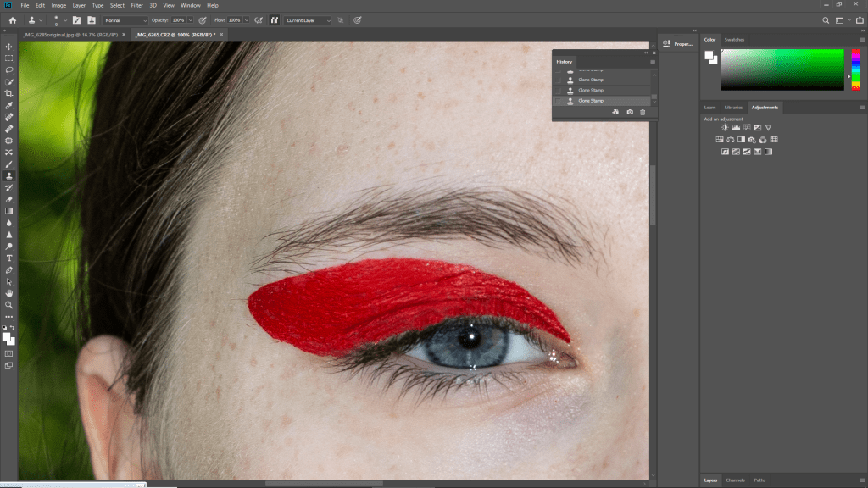The width and height of the screenshot is (868, 488).
Task: Pick the Eraser tool
Action: [9, 199]
